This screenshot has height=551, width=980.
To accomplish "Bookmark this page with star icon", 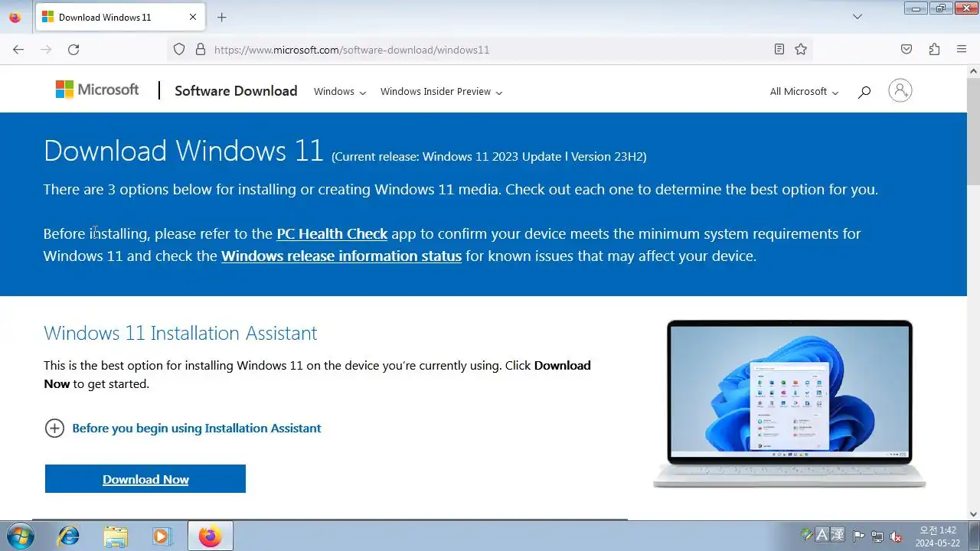I will pos(801,49).
